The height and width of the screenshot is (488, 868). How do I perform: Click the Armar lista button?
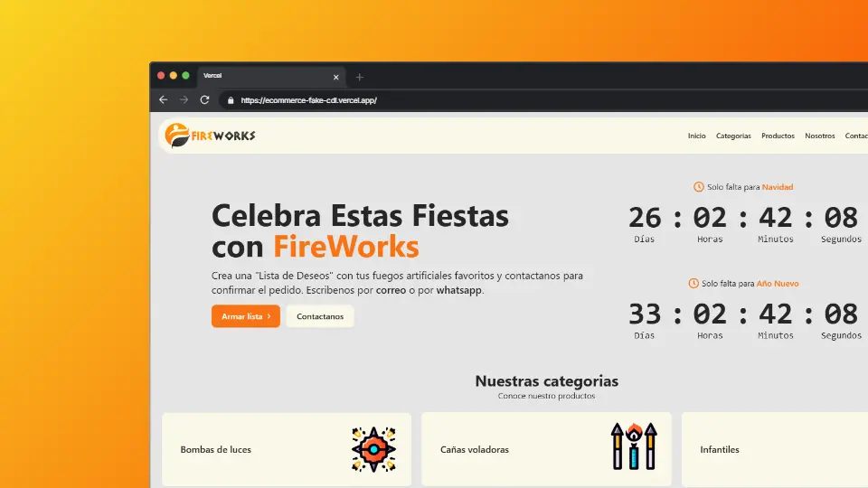pyautogui.click(x=246, y=316)
